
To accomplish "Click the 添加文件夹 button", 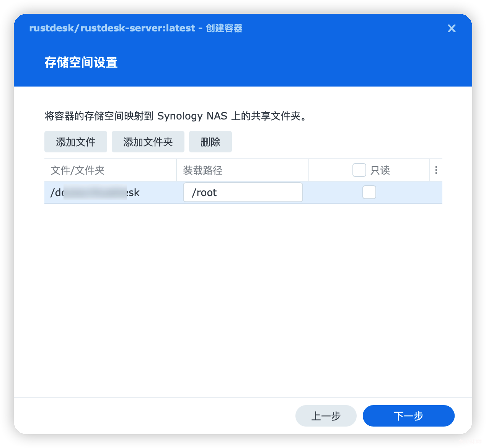I will 148,142.
